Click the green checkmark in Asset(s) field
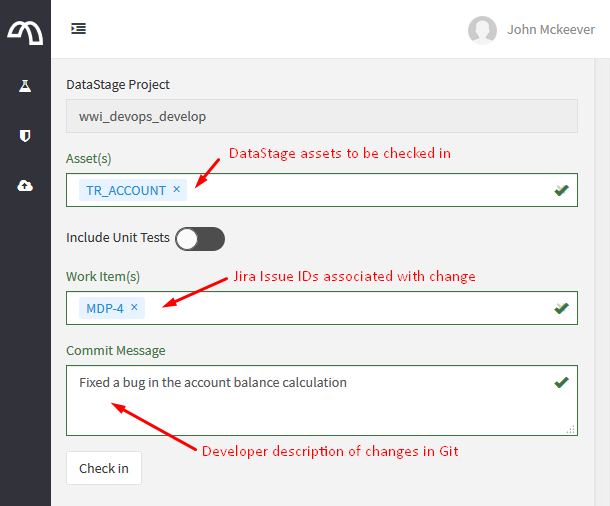610x506 pixels. 561,190
